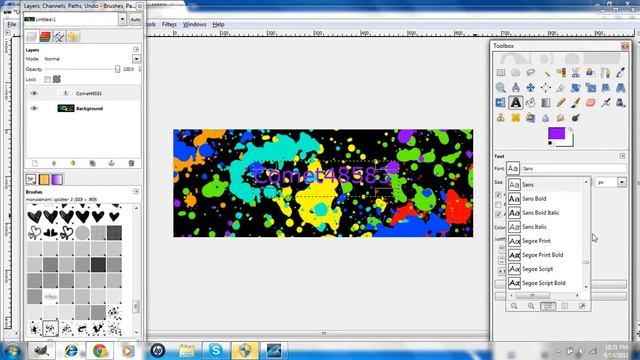
Task: Open the Help menu
Action: (218, 24)
